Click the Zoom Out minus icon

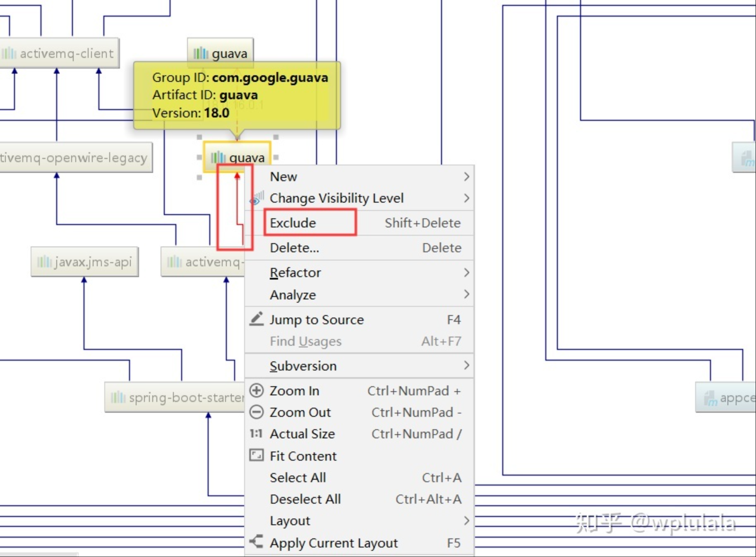click(257, 412)
